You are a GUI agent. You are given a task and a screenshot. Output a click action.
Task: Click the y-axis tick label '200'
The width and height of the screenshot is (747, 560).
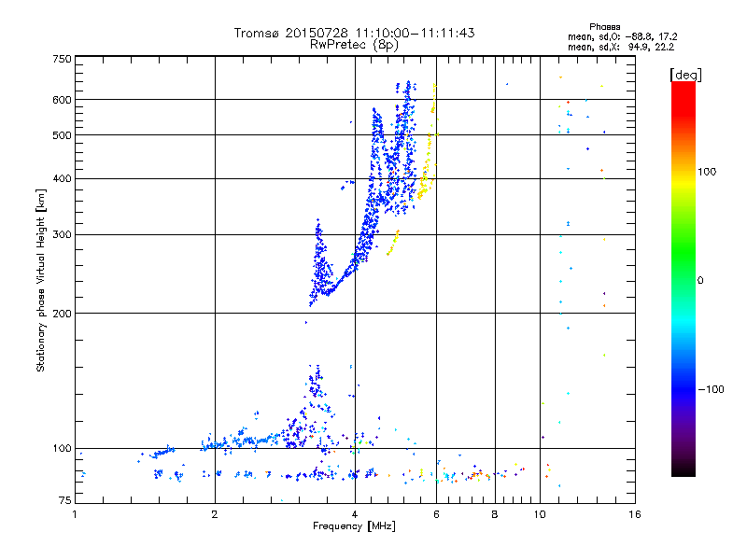pyautogui.click(x=62, y=314)
